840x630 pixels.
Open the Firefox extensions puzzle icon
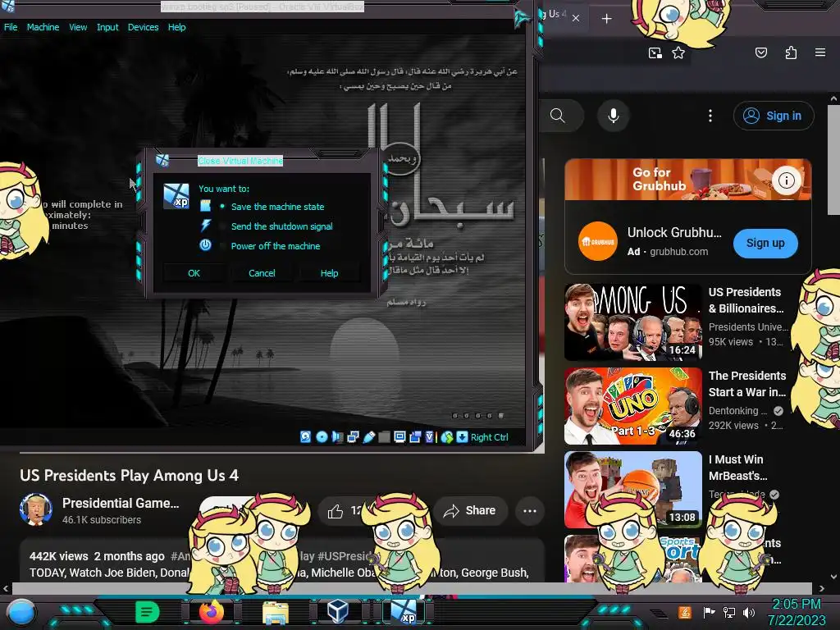[x=791, y=52]
